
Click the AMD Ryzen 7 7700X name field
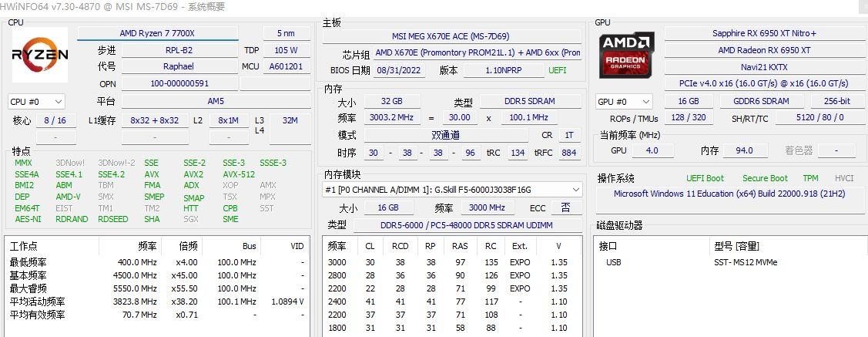157,33
